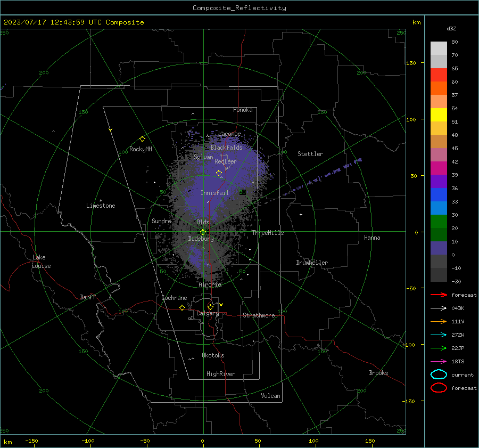Click the Calgary label
Image resolution: width=479 pixels, height=448 pixels.
click(208, 313)
